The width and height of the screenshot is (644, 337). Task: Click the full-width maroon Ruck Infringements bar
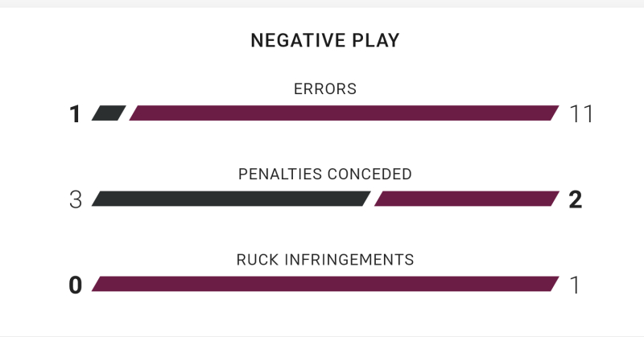[325, 284]
